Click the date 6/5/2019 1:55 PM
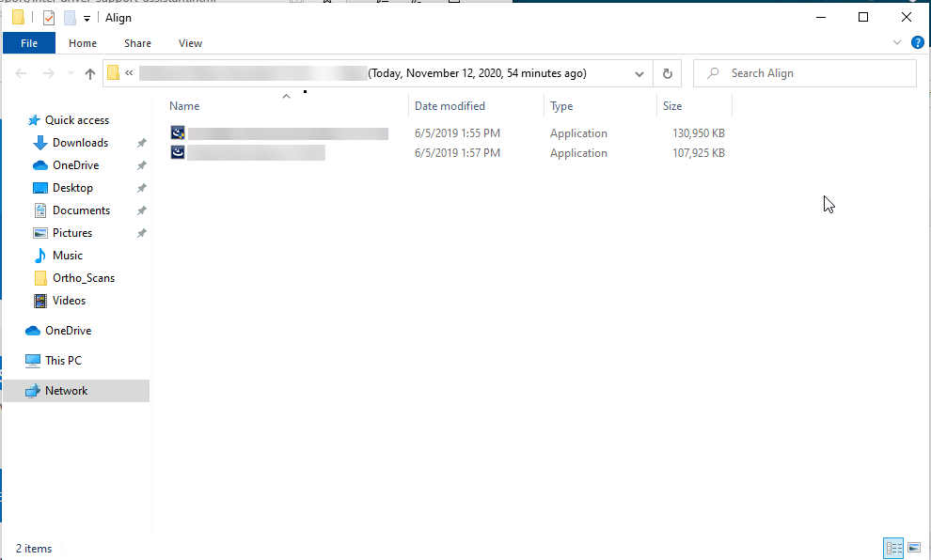The height and width of the screenshot is (560, 931). click(457, 133)
